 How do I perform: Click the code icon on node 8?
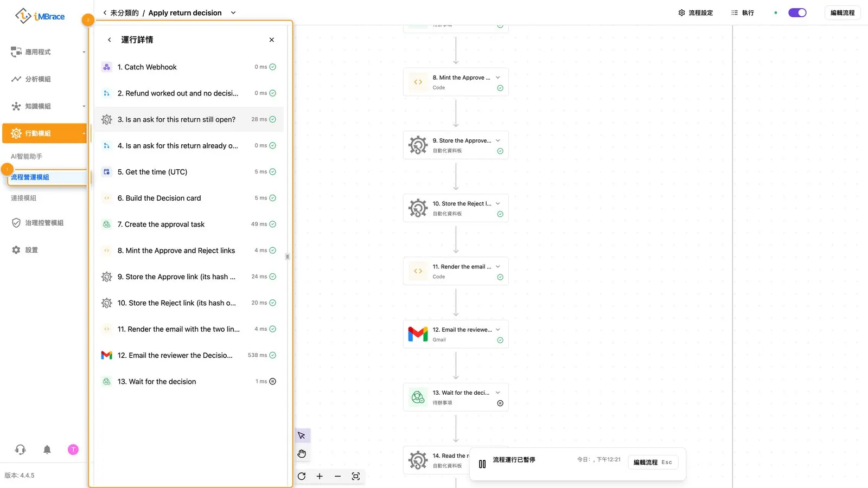[x=418, y=82]
